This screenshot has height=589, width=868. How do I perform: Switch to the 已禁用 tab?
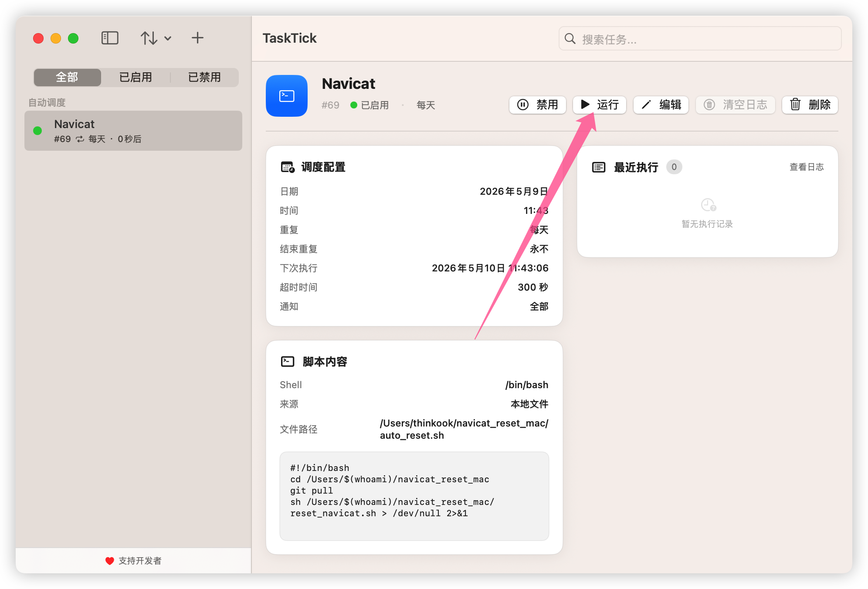click(204, 77)
